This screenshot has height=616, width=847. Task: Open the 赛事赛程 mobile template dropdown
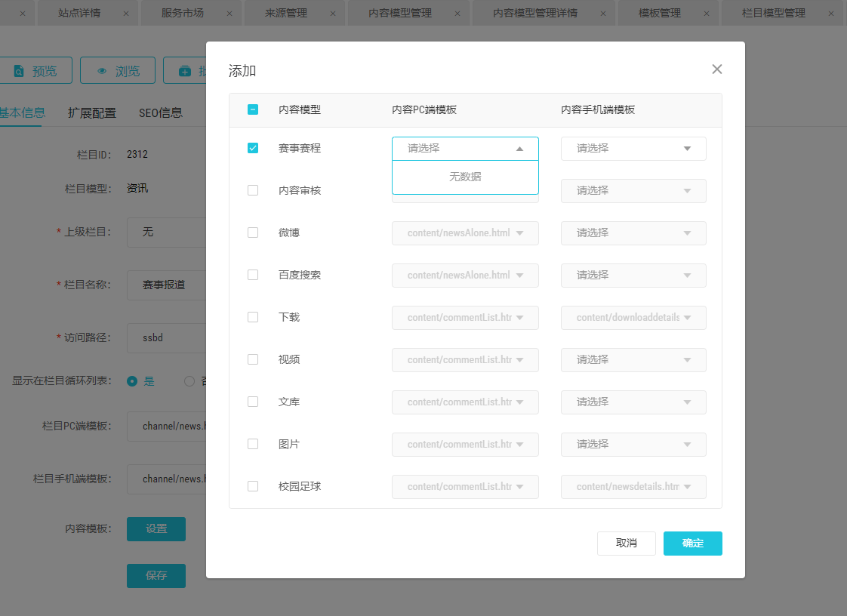[x=633, y=149]
